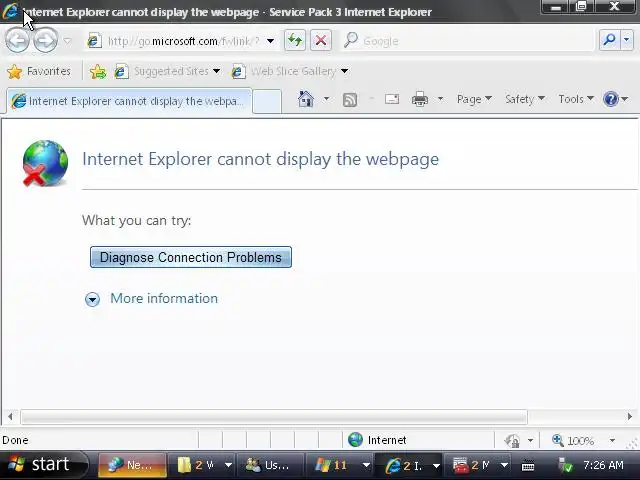Go to Home page icon
Image resolution: width=640 pixels, height=480 pixels.
[x=306, y=99]
